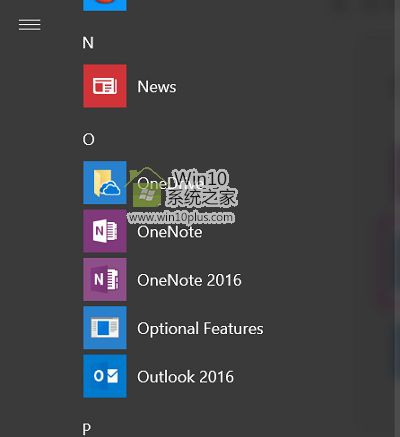Screen dimensions: 400x437
Task: Launch OneNote via its purple icon
Action: click(x=105, y=231)
